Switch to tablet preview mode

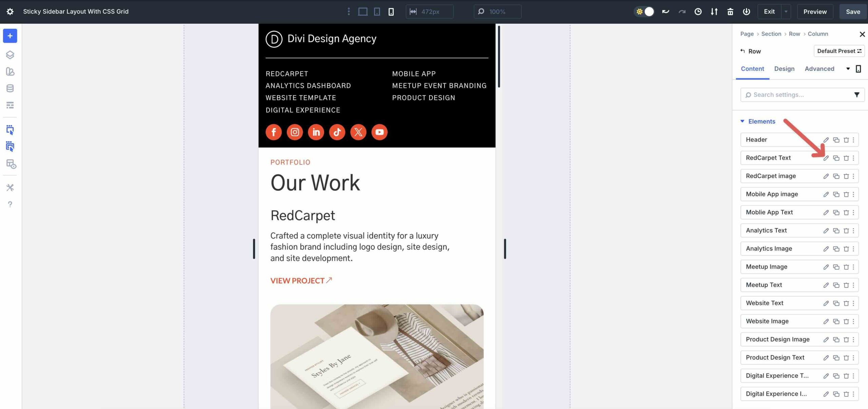coord(376,11)
